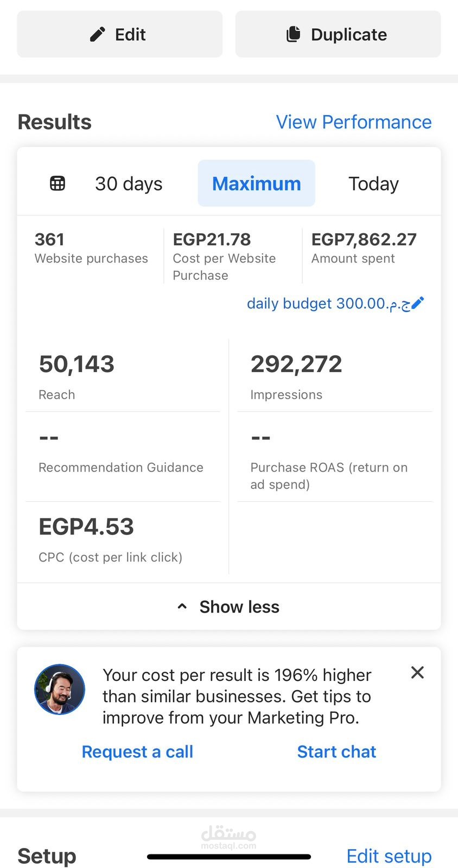The width and height of the screenshot is (458, 868).
Task: Click the pencil icon on the Edit button
Action: pyautogui.click(x=98, y=34)
